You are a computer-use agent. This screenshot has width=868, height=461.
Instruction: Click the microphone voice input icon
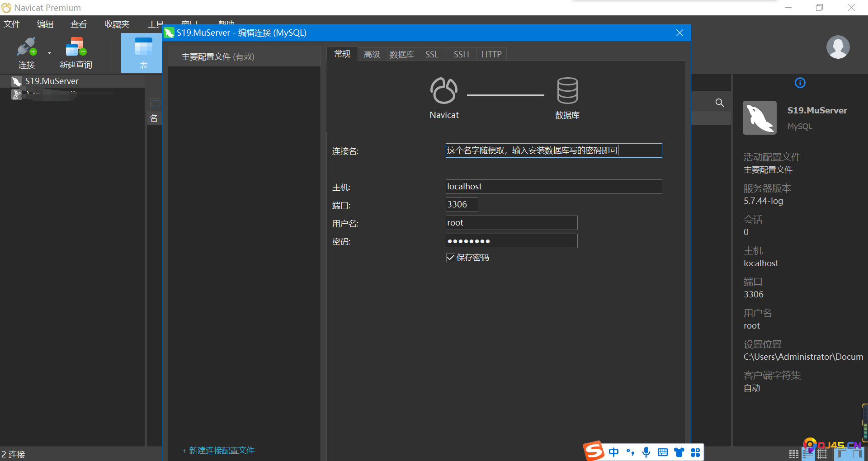click(x=646, y=452)
